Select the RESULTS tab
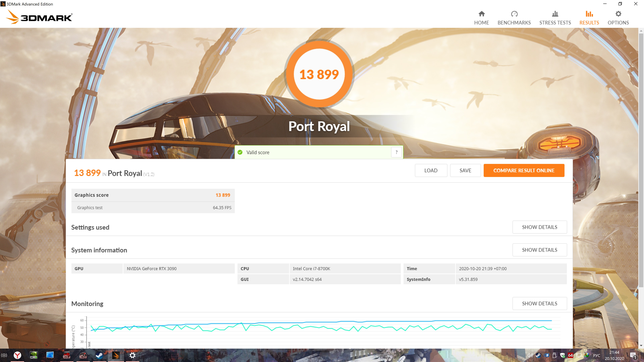This screenshot has height=362, width=644. (x=589, y=18)
